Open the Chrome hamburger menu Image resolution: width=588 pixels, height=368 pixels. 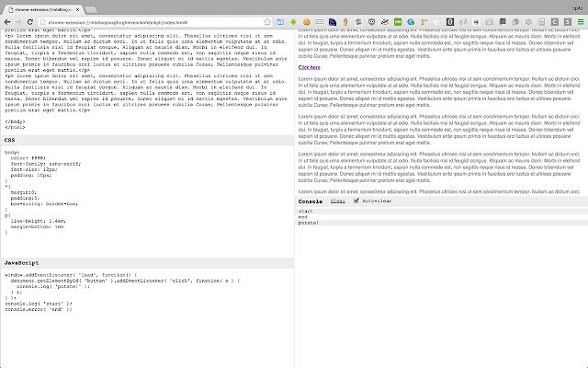[581, 22]
